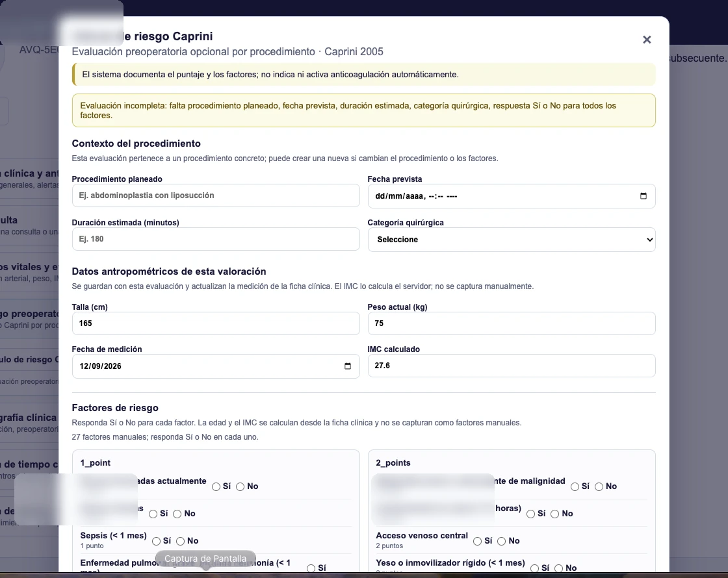Screen dimensions: 728x578
Task: Close the Caprini risk dialog with X
Action: [x=647, y=40]
